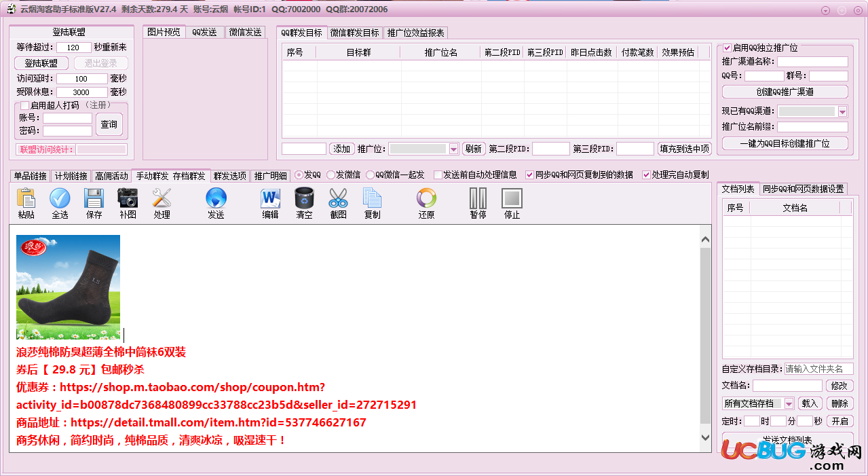Click the 文档名 input field
The image size is (868, 476).
(x=787, y=386)
